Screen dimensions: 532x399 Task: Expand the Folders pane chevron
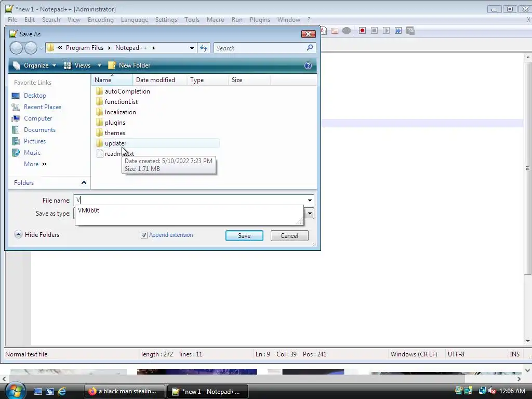[84, 182]
